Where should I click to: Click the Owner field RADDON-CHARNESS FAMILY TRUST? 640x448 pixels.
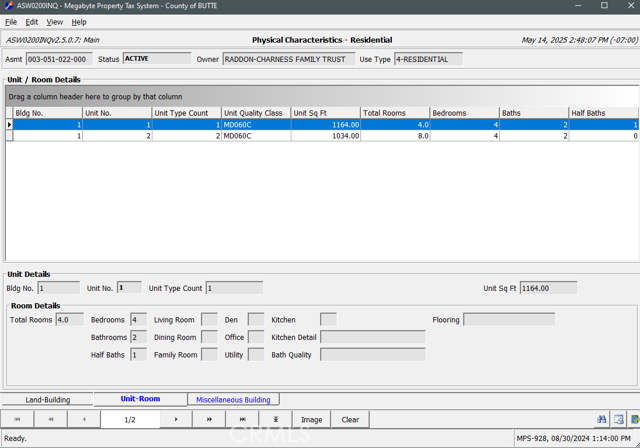coord(289,59)
